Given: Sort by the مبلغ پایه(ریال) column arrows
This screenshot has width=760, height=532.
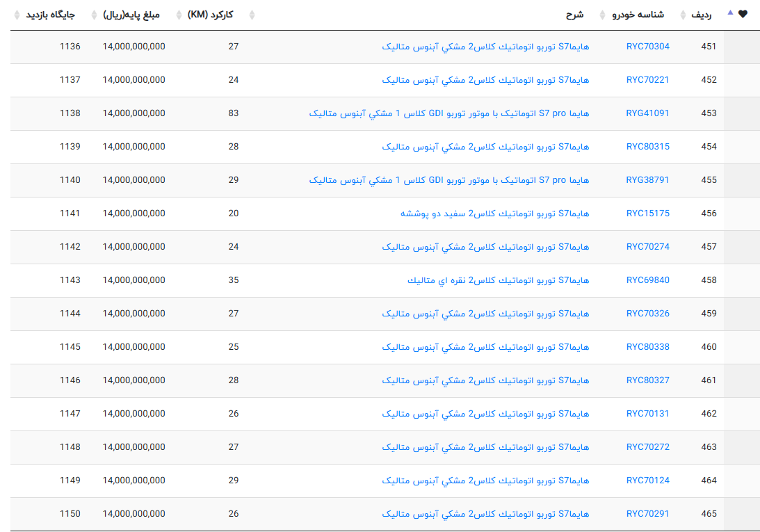Looking at the screenshot, I should pos(94,15).
